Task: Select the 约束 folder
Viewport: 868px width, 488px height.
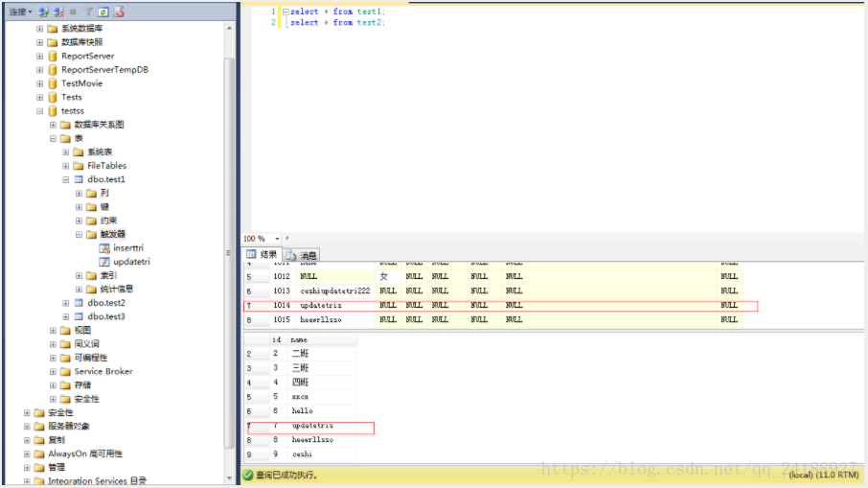Action: click(x=108, y=221)
